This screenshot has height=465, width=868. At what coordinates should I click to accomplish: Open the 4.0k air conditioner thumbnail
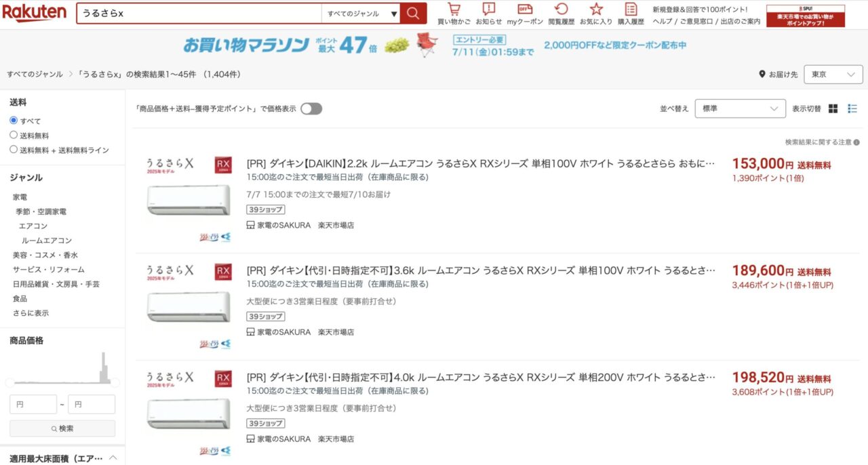(x=189, y=414)
